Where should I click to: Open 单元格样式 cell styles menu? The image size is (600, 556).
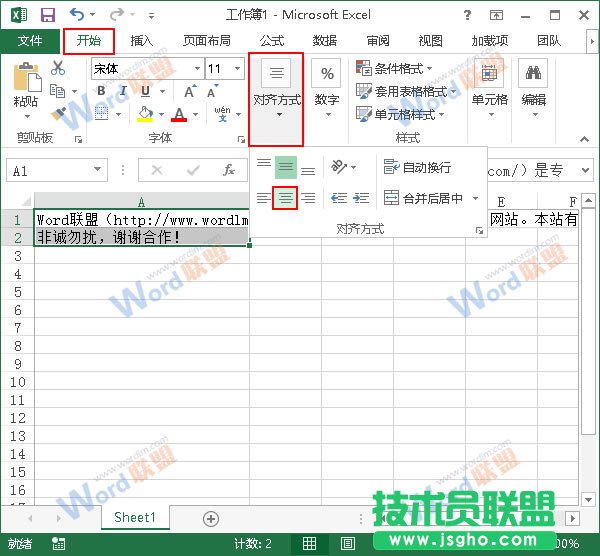point(400,114)
